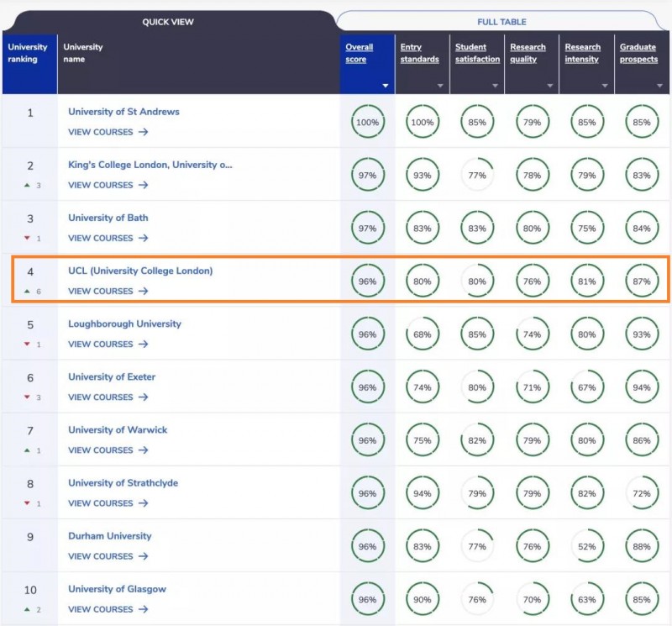Click Strathclyde 72% graduate prospects circle
The image size is (672, 626).
[642, 493]
